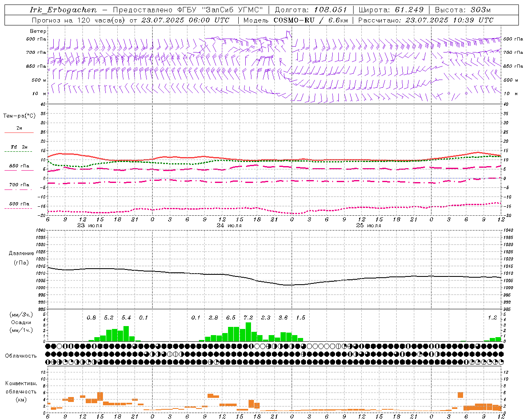Select the 1.5 precipitation total

click(301, 317)
